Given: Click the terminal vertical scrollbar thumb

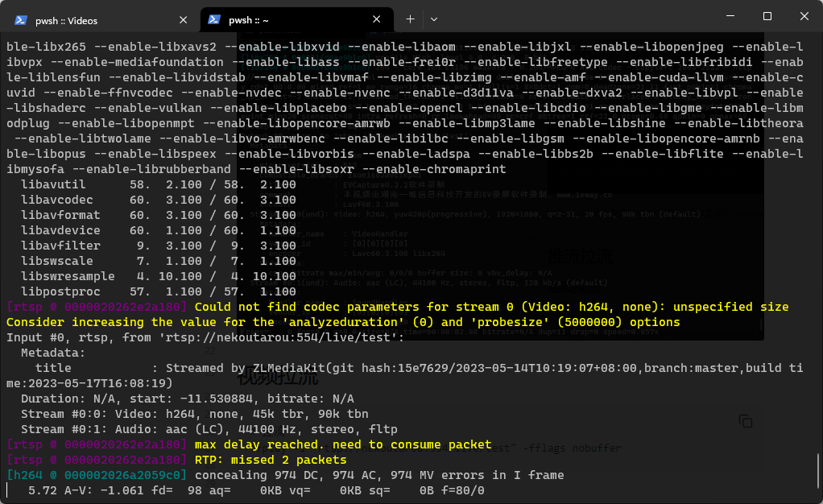Looking at the screenshot, I should [818, 470].
